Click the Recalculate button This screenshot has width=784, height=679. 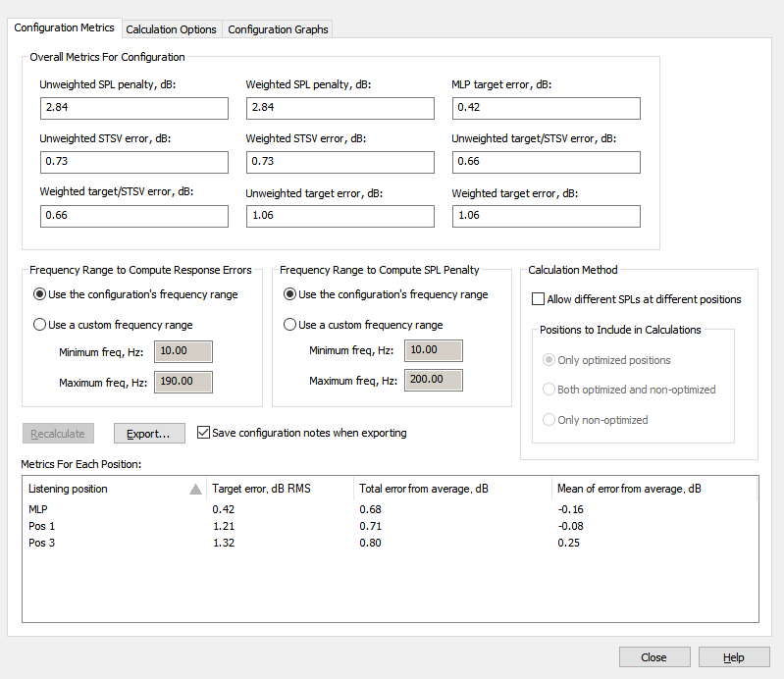pyautogui.click(x=58, y=434)
